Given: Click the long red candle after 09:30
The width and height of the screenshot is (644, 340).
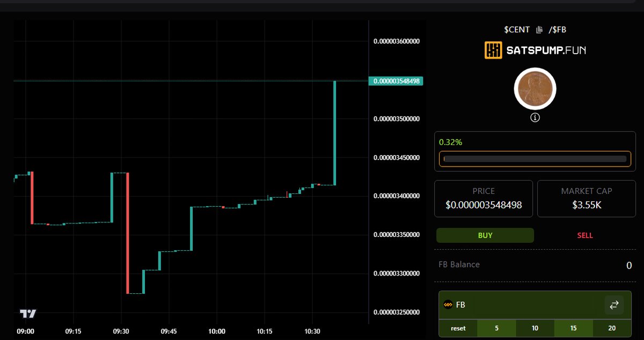Looking at the screenshot, I should 128,233.
